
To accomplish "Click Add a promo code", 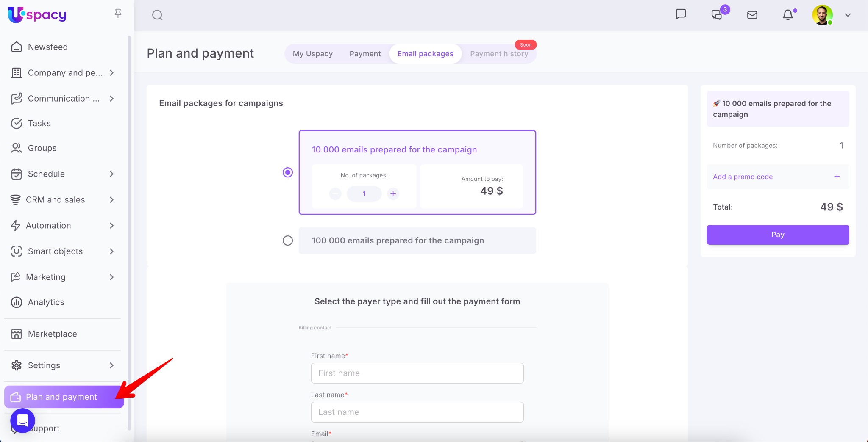I will (743, 177).
